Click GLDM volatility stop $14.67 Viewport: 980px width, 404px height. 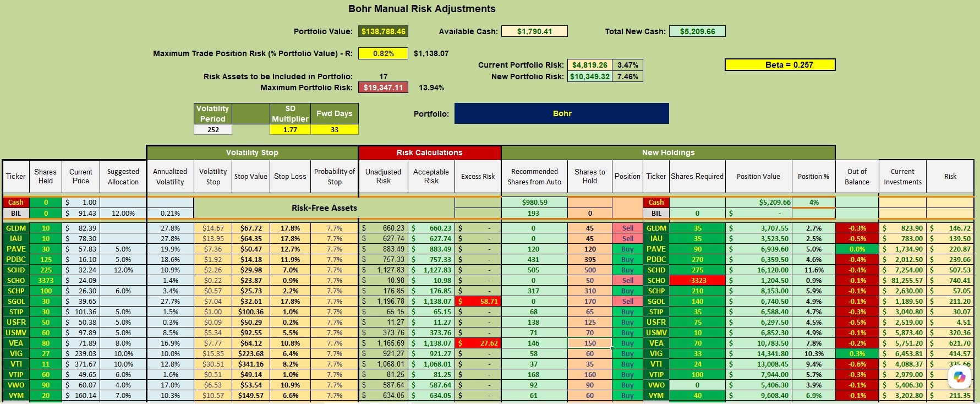click(x=213, y=228)
